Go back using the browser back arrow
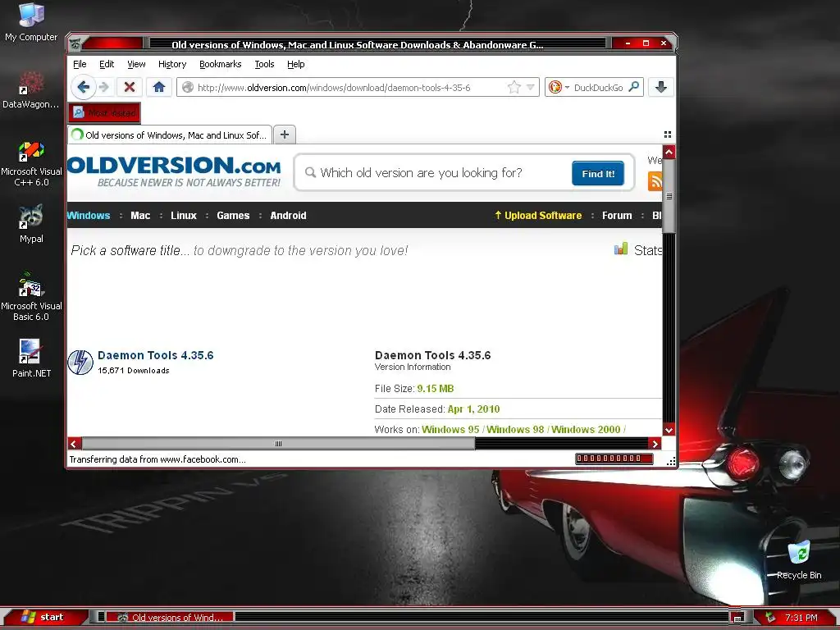This screenshot has height=630, width=840. coord(84,87)
